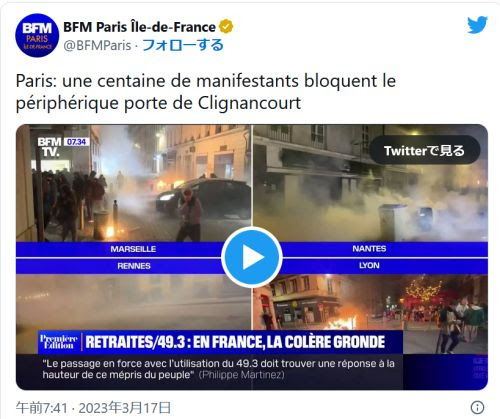Click the gold verified badge
This screenshot has height=419, width=500.
pos(226,27)
